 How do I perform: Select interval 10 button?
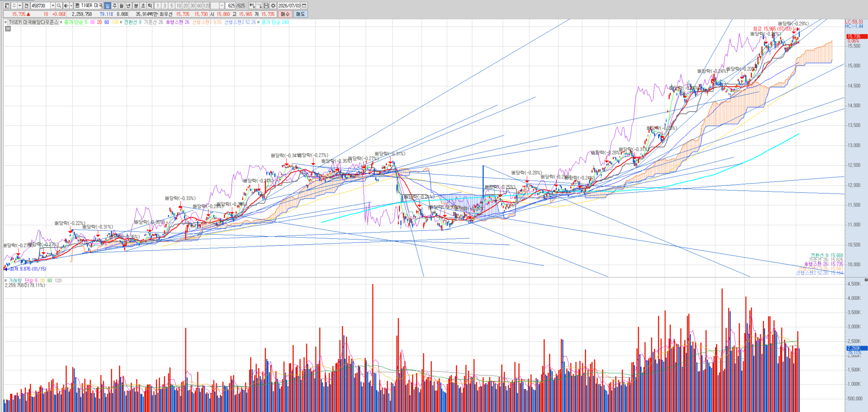(179, 6)
